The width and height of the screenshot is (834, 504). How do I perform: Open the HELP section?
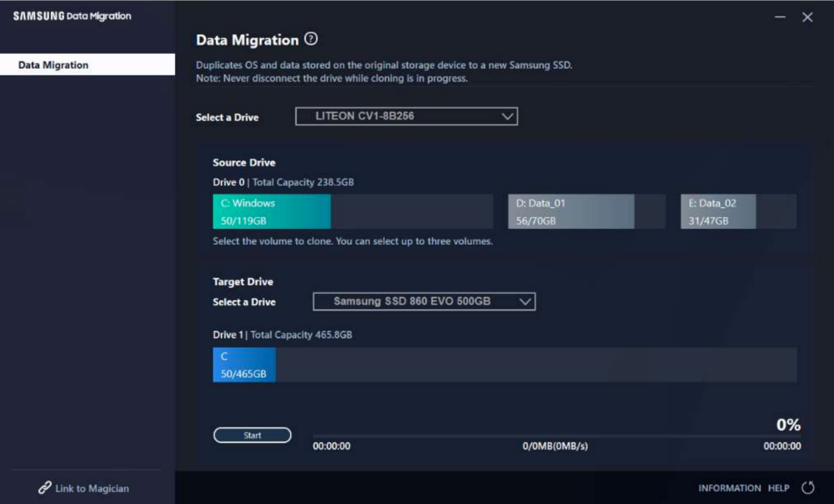(x=778, y=487)
